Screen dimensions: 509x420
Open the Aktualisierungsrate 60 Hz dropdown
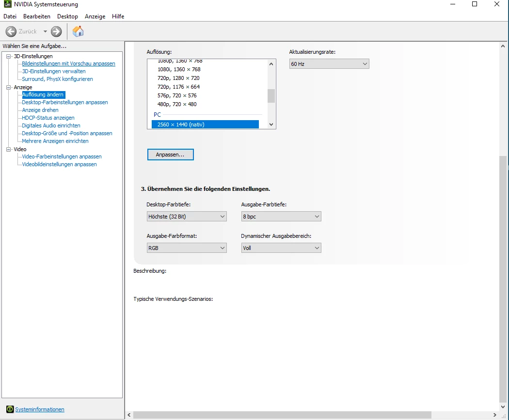tap(329, 64)
